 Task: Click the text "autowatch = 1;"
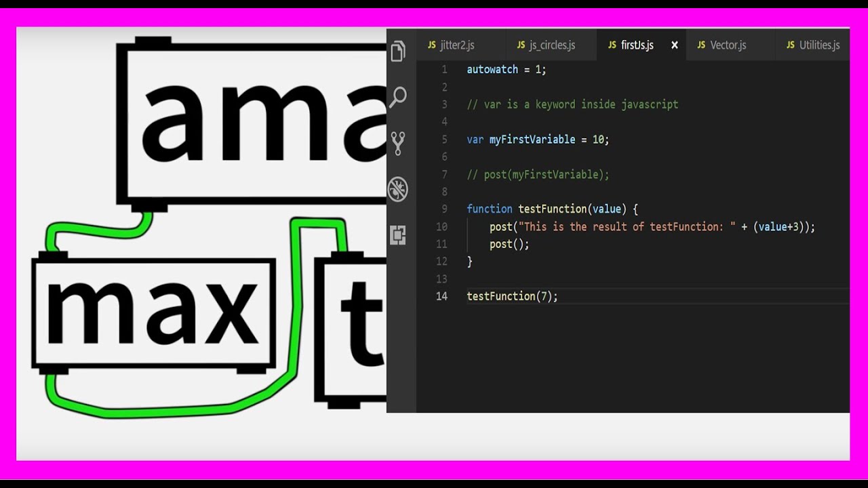coord(506,69)
